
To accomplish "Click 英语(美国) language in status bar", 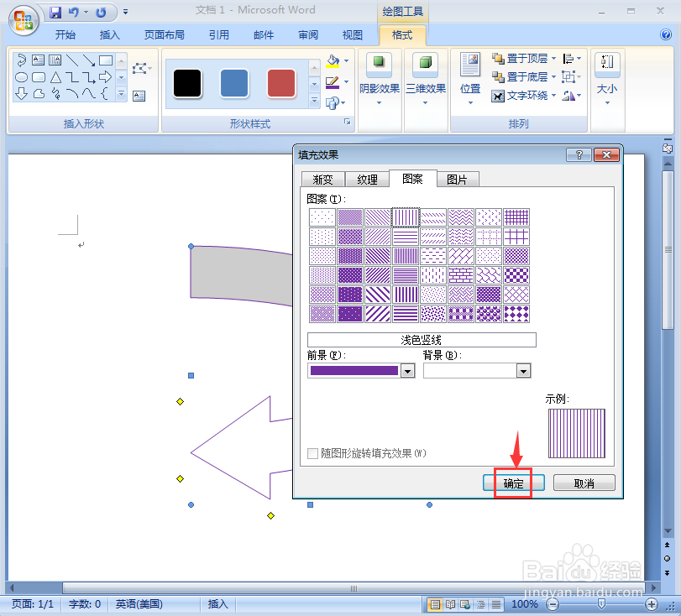I will [x=139, y=604].
